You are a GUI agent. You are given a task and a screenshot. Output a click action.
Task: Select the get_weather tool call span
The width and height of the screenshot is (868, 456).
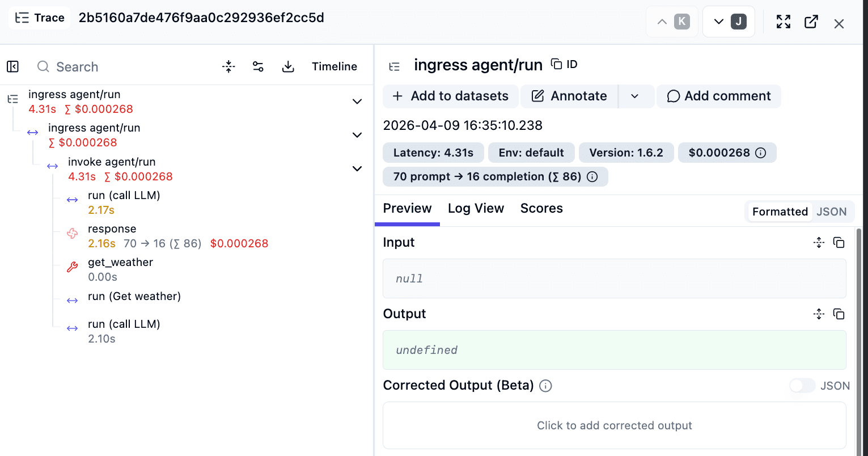(x=120, y=262)
